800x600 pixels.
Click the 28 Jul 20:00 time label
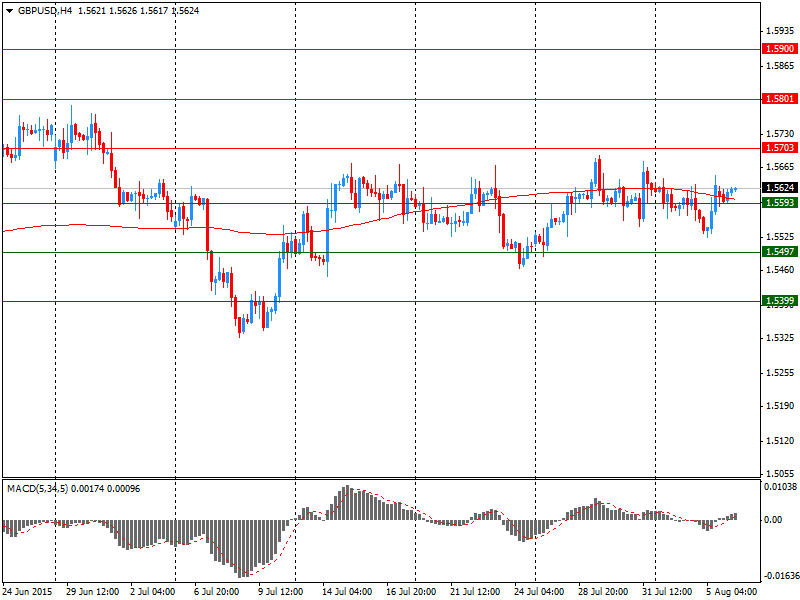tap(603, 592)
